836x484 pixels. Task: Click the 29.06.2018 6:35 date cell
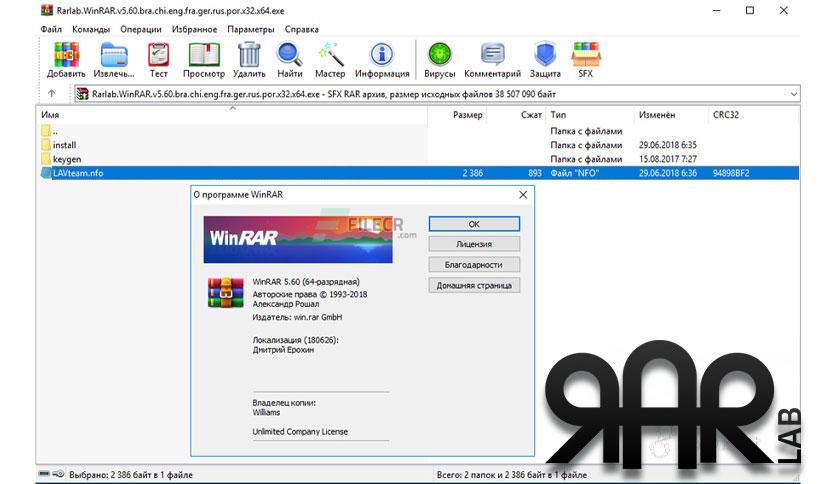[668, 145]
